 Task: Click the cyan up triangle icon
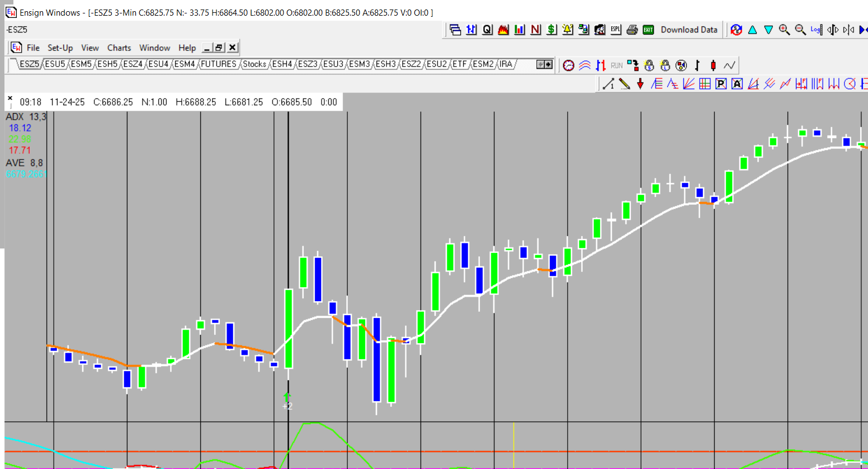[x=752, y=30]
